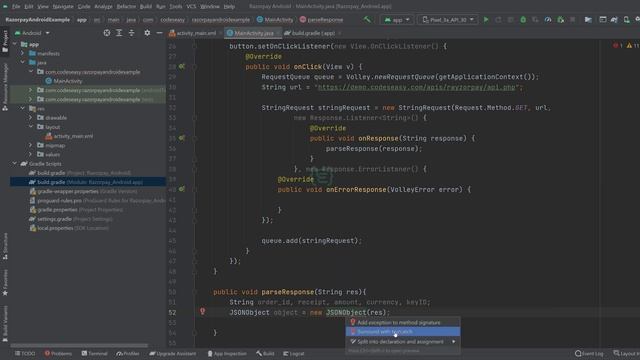Open the Favorites side tab
This screenshot has height=360, width=640.
5,282
